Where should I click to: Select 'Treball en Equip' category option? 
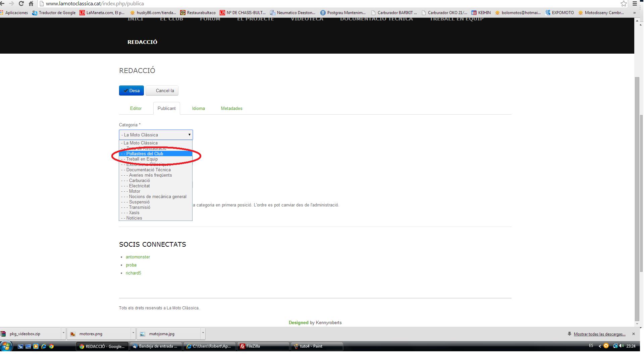(x=156, y=159)
